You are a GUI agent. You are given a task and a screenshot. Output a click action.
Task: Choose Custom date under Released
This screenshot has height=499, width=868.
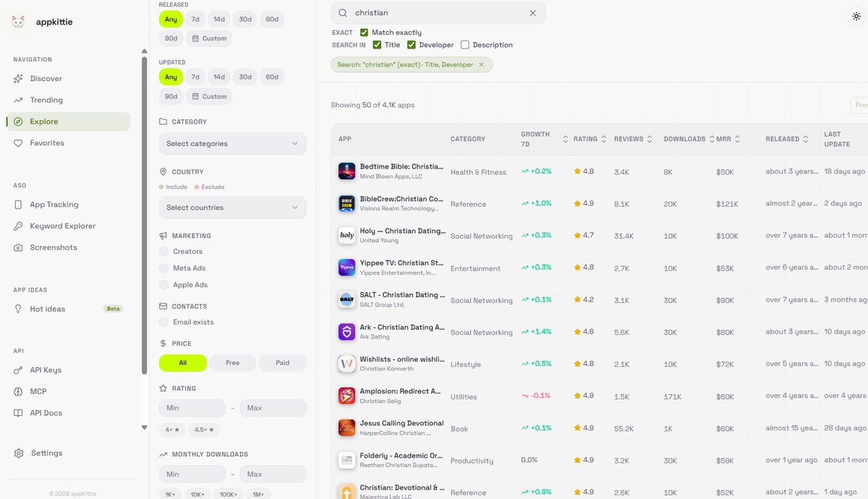tap(209, 38)
